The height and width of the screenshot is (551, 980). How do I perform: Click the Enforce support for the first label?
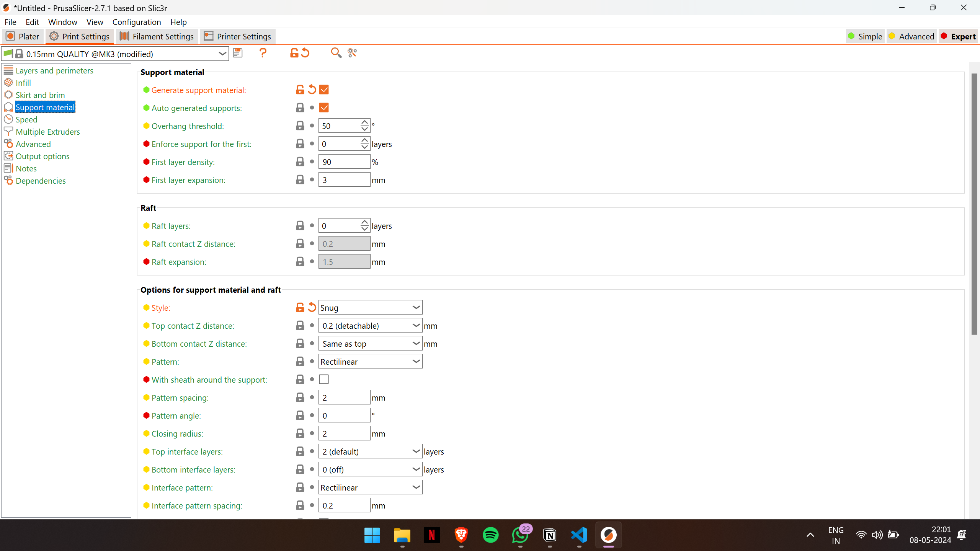[x=201, y=144]
